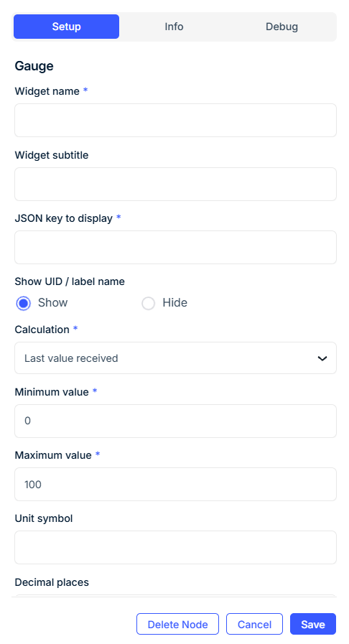
Task: Focus the Widget name input field
Action: pos(175,121)
